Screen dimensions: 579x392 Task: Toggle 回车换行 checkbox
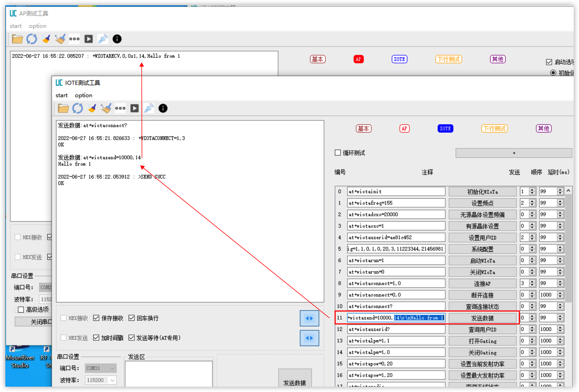point(131,318)
